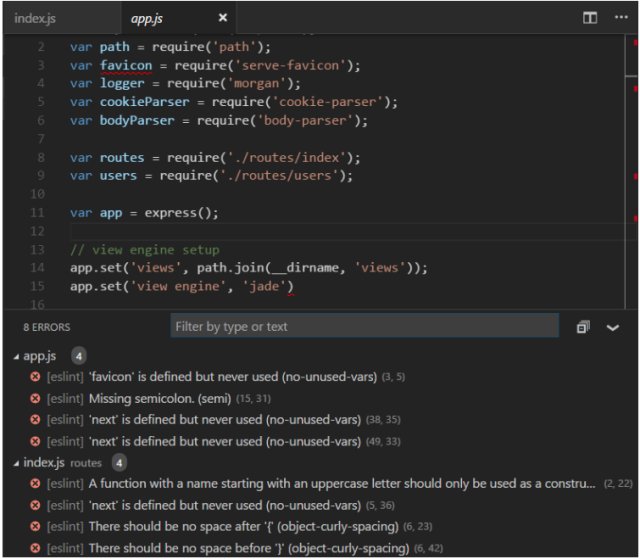The width and height of the screenshot is (640, 559).
Task: Click __dirname on line 14
Action: coord(305,268)
